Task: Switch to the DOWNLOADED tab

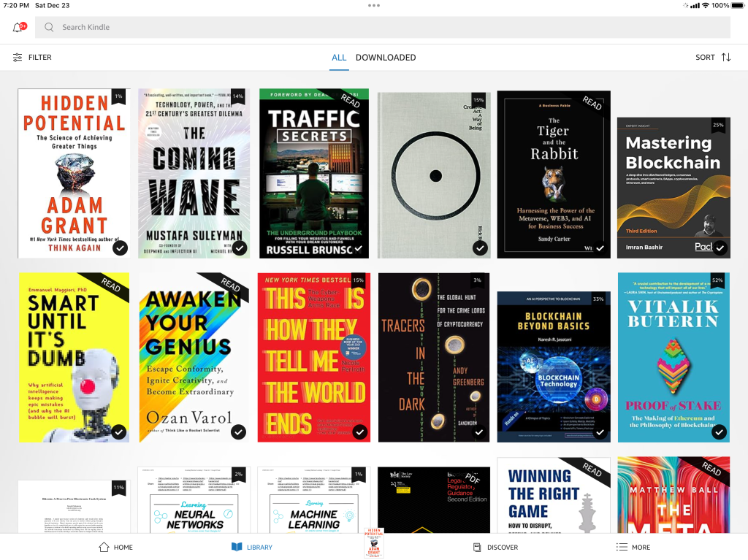Action: (386, 57)
